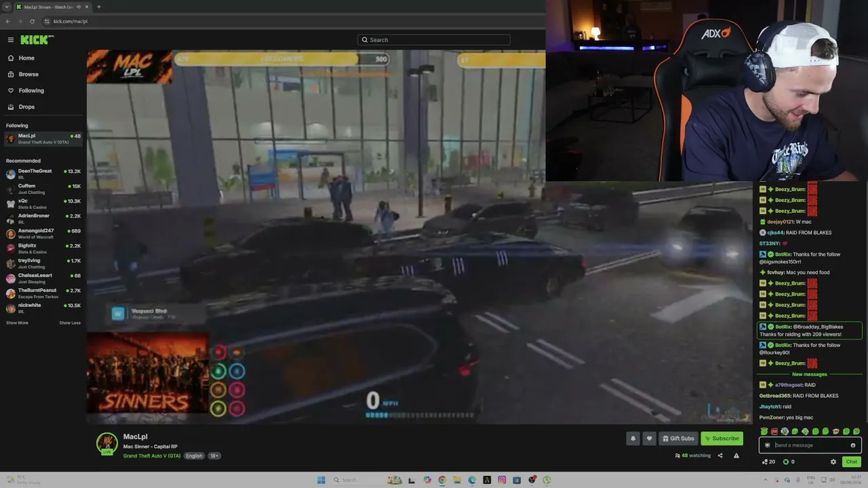Click the channel points icon showing 20

tap(768, 462)
